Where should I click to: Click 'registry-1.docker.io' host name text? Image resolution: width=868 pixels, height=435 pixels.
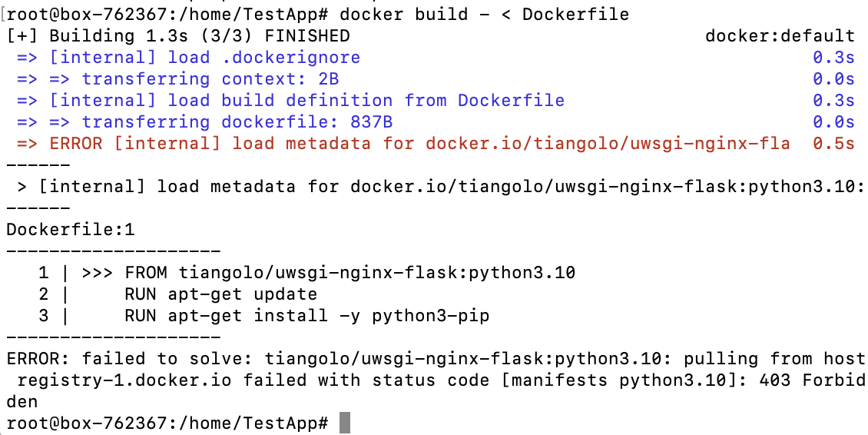click(124, 380)
